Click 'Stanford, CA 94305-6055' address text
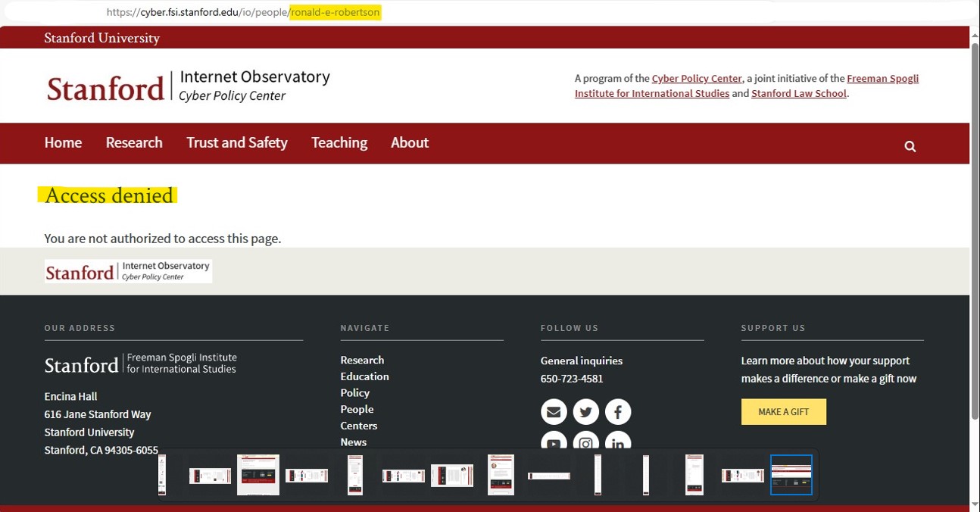This screenshot has width=980, height=512. click(x=101, y=450)
